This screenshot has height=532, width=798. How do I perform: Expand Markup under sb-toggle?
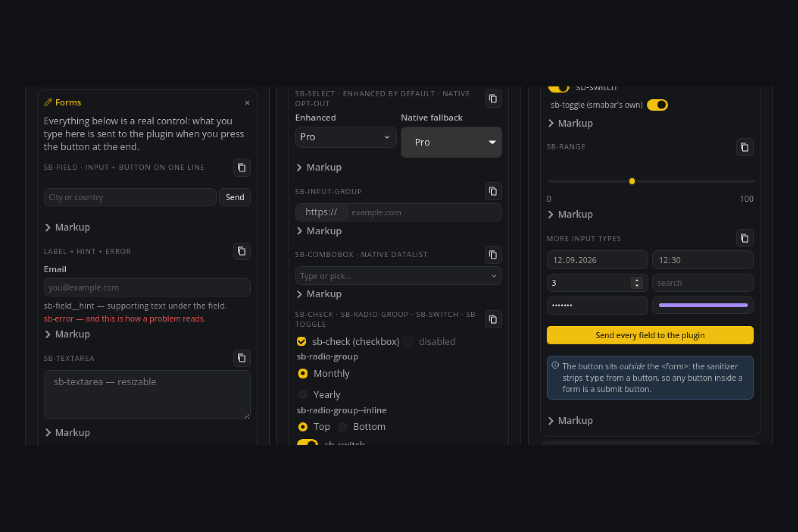pos(570,123)
